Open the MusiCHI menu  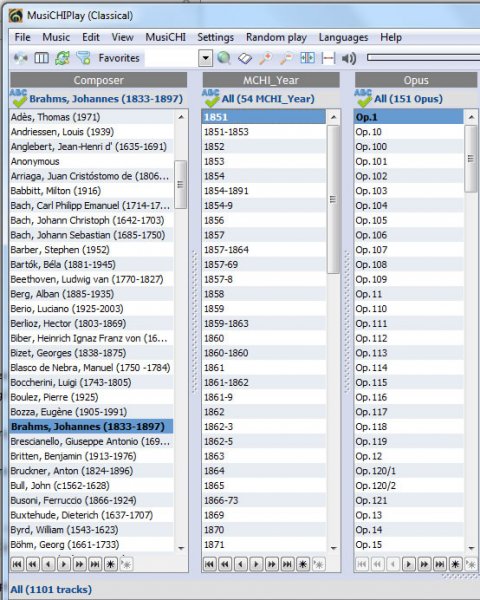point(165,37)
